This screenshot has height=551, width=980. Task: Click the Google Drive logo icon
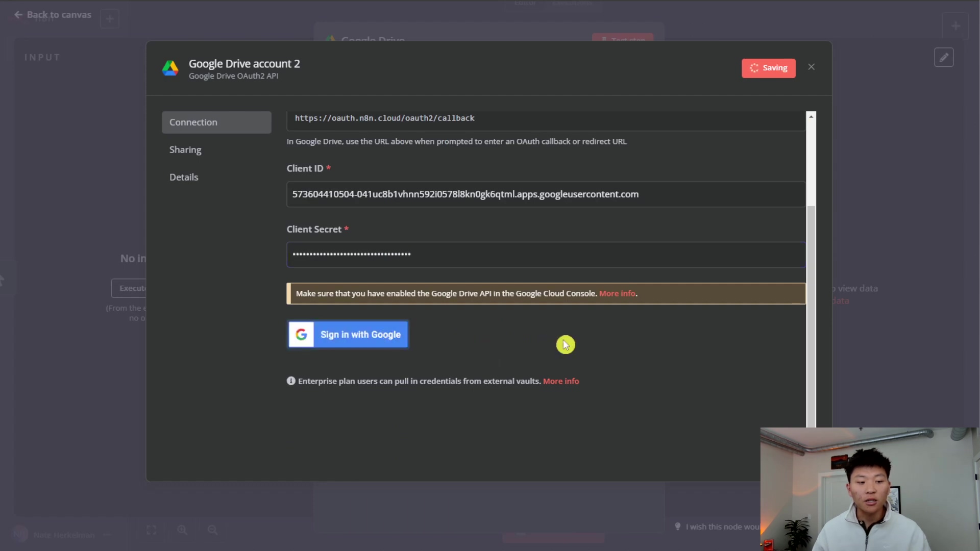170,68
